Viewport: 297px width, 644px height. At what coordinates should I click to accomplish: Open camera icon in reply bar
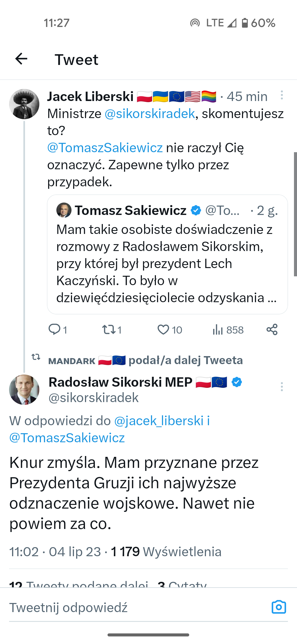tap(279, 607)
